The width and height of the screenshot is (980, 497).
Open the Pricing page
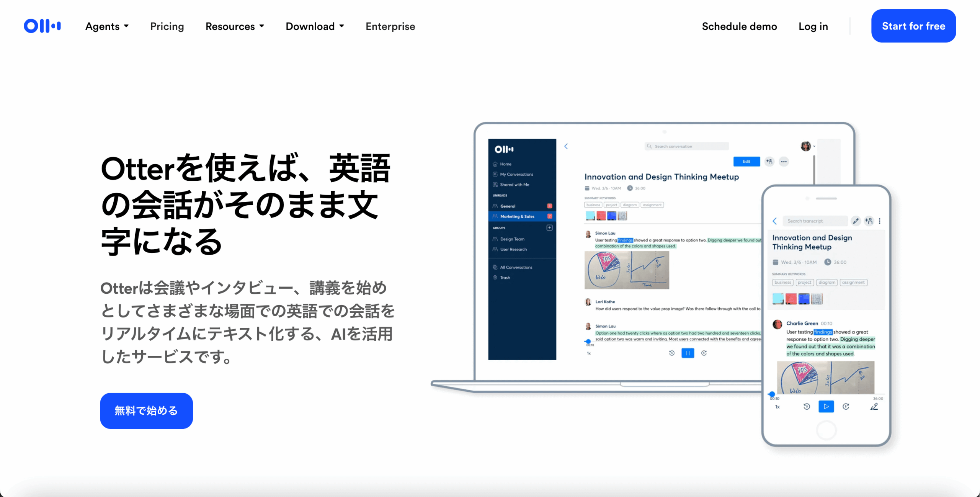167,26
